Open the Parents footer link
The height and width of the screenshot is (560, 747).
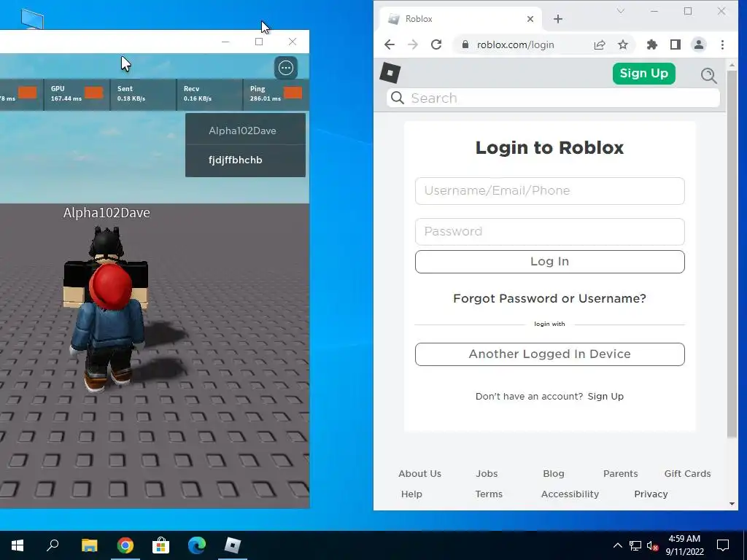point(620,474)
